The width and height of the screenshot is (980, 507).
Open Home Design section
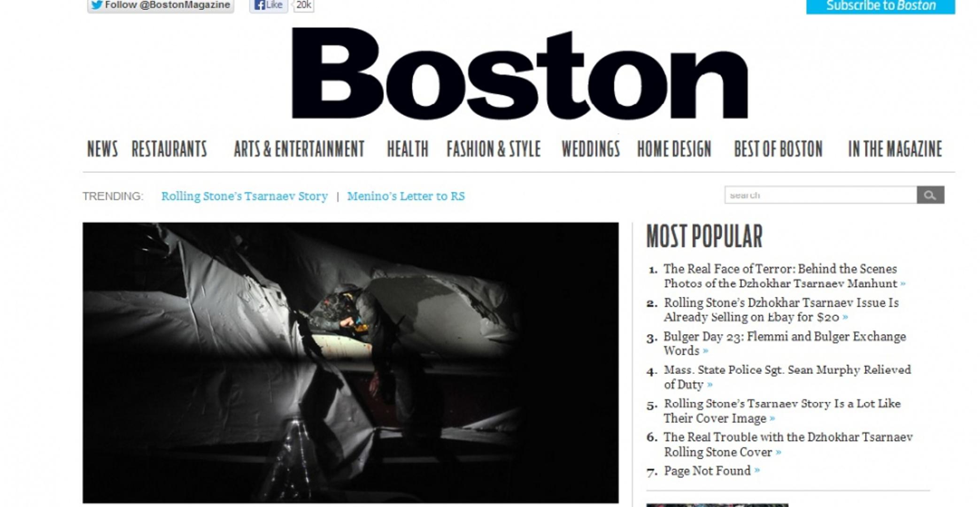674,149
